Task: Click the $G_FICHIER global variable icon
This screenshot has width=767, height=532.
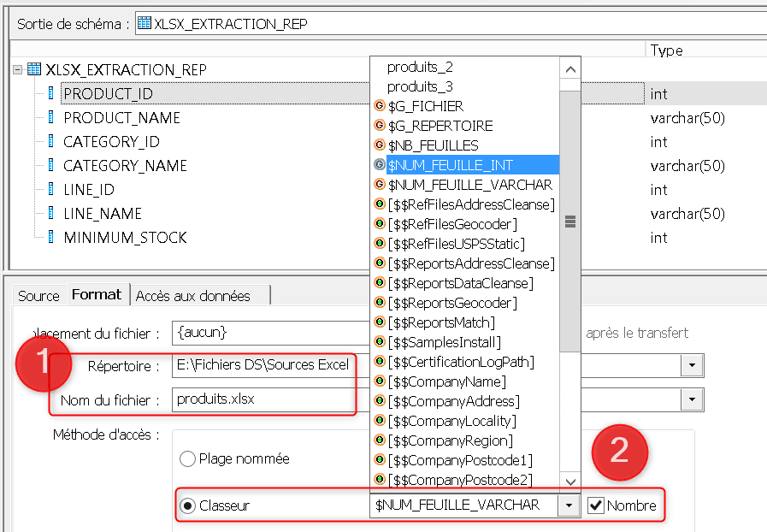Action: coord(380,106)
